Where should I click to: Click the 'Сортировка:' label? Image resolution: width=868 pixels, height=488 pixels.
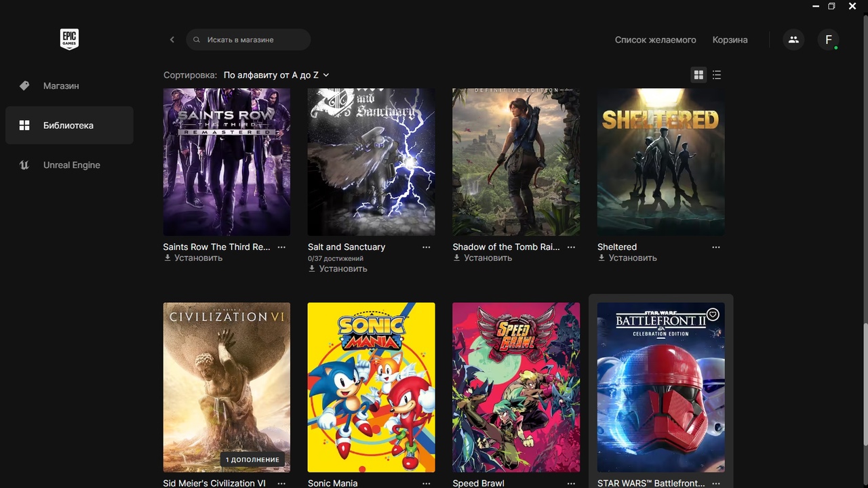point(191,75)
